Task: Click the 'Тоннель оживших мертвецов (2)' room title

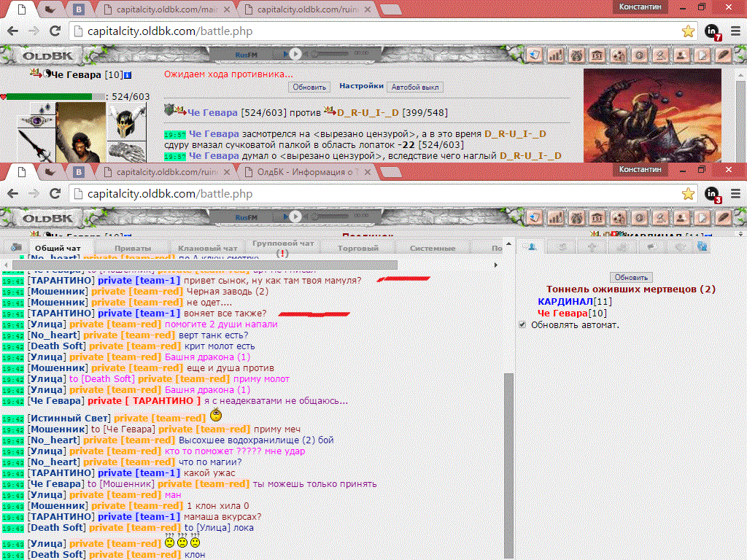Action: pyautogui.click(x=631, y=289)
